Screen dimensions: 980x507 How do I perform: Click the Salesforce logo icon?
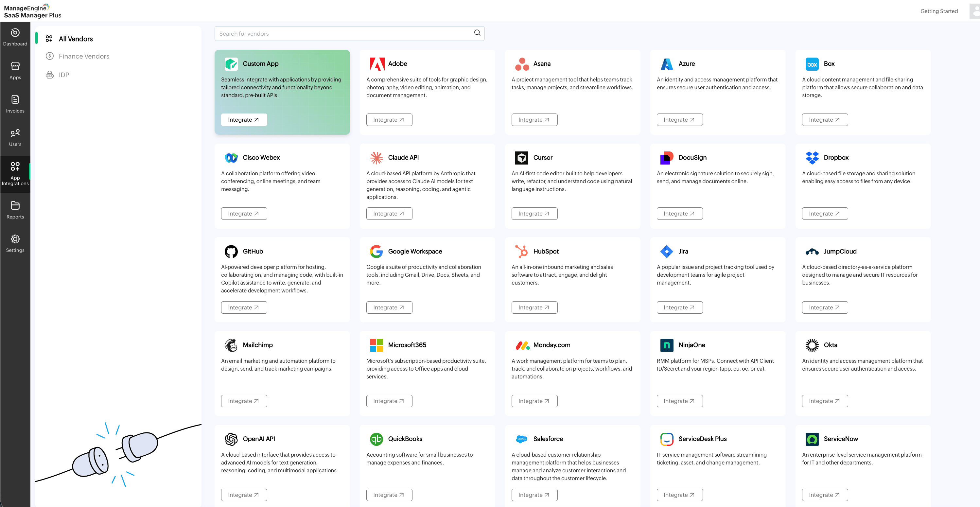pyautogui.click(x=522, y=439)
